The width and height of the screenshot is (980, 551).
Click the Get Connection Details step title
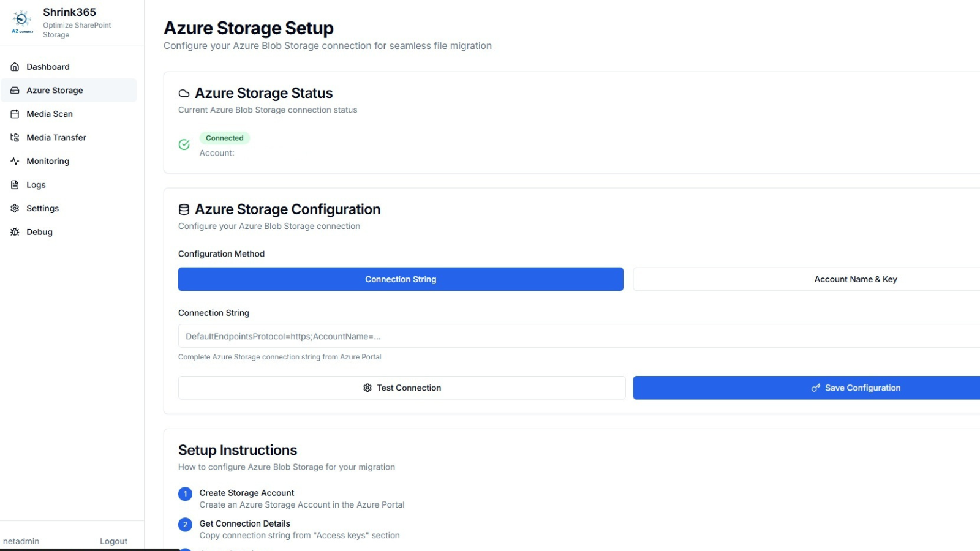(x=245, y=523)
